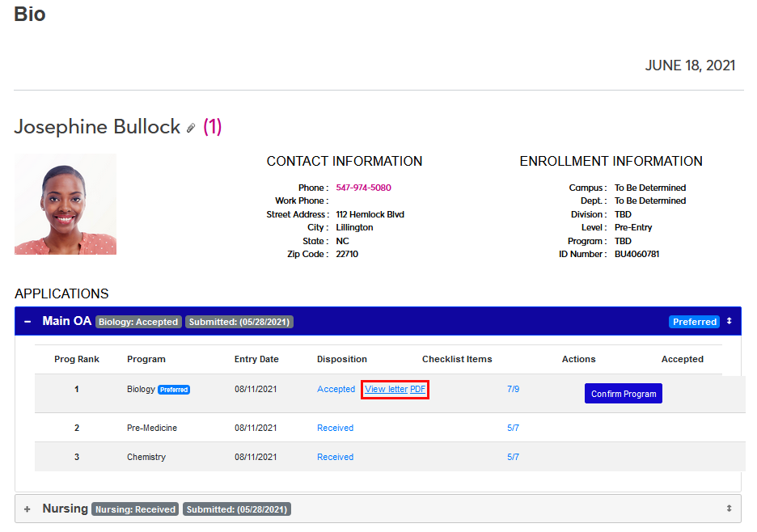Screen dimensions: 757x532
Task: Click the Accepted disposition for Biology
Action: coord(336,390)
